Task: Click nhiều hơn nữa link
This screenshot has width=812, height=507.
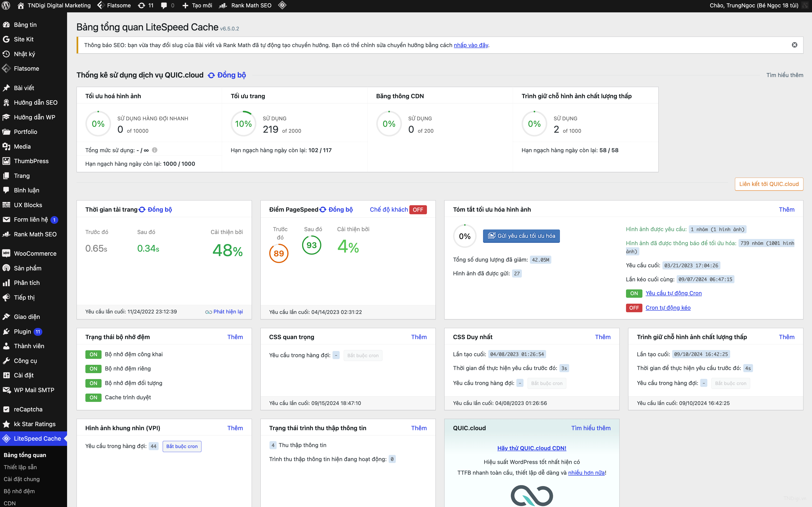Action: pyautogui.click(x=586, y=473)
